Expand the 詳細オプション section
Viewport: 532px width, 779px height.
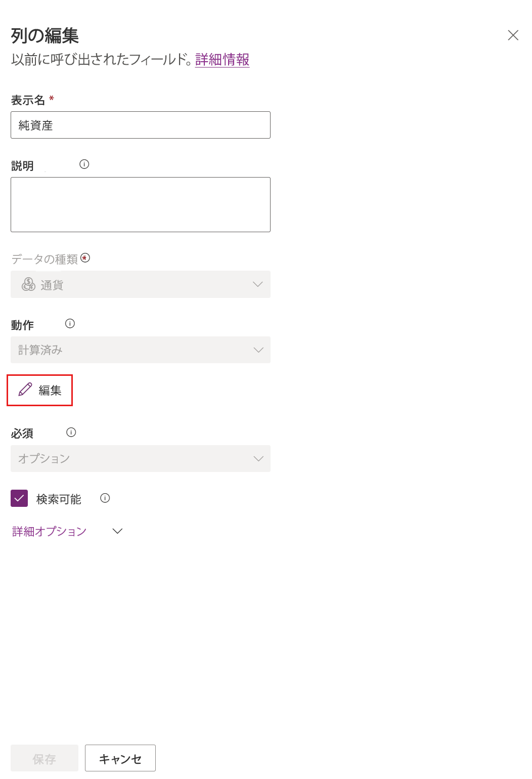tap(49, 531)
